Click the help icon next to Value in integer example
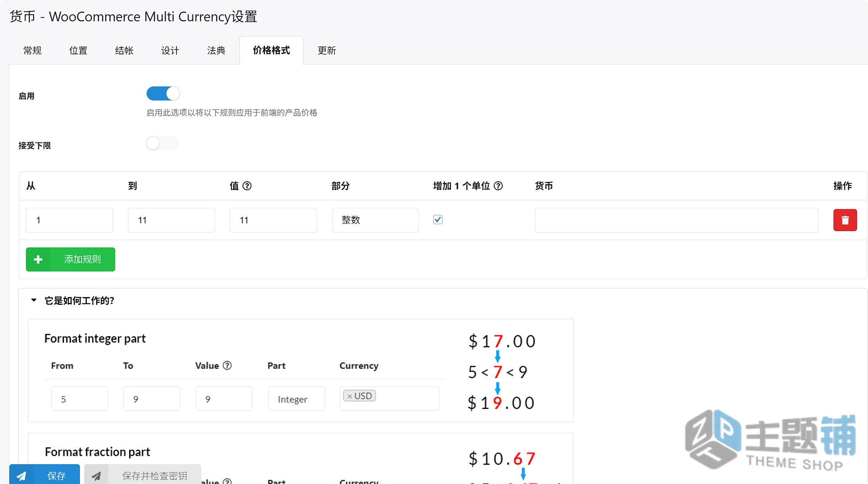This screenshot has width=868, height=484. [x=227, y=365]
